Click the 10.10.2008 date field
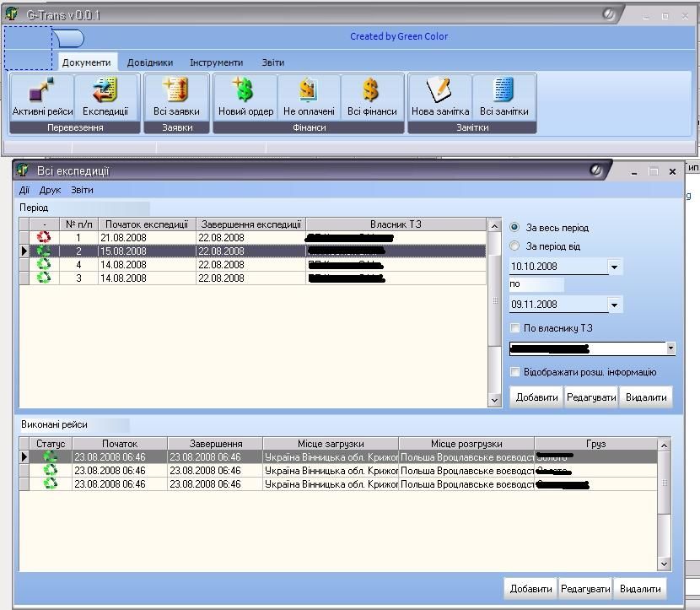 [558, 267]
